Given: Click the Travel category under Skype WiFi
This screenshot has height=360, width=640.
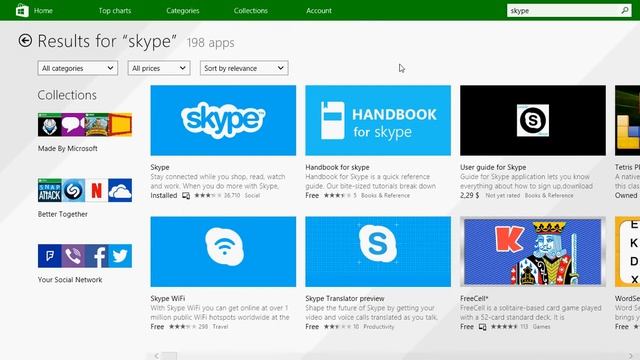Looking at the screenshot, I should tap(220, 327).
